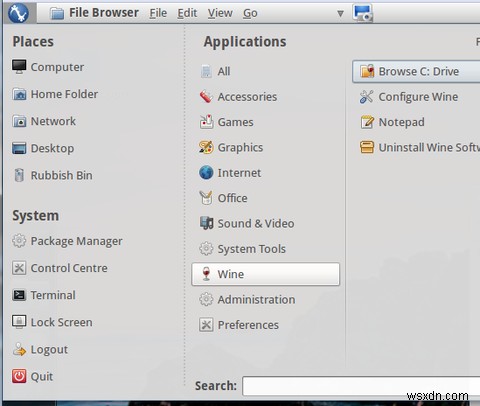Click the Control Centre tools icon
This screenshot has height=406, width=480.
(19, 268)
